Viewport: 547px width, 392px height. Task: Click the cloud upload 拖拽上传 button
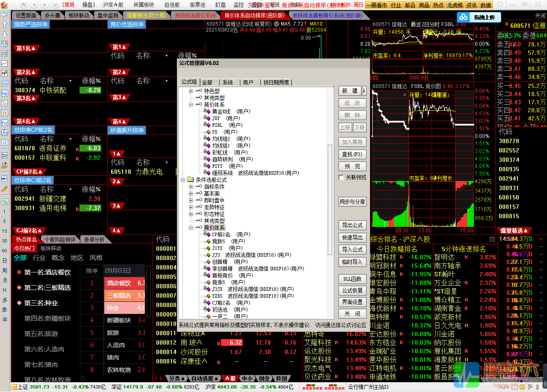pos(478,18)
